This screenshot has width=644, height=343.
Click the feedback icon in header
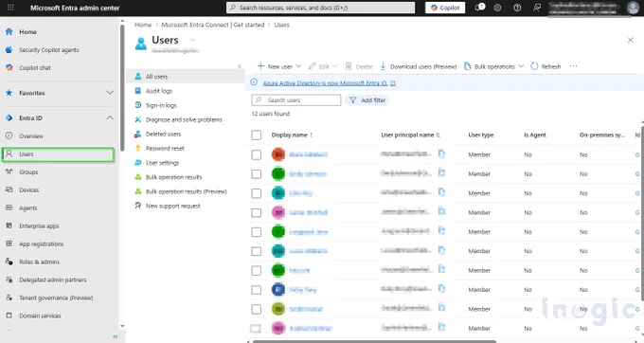tap(537, 8)
